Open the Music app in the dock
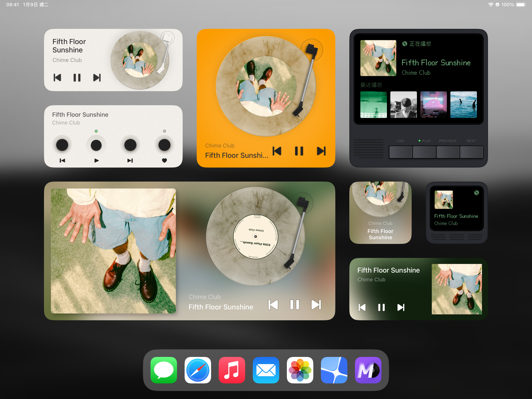Screen dimensions: 532x399 [232, 370]
